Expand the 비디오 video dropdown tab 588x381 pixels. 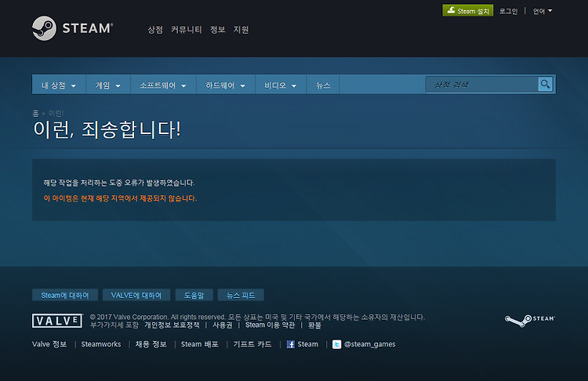point(281,85)
